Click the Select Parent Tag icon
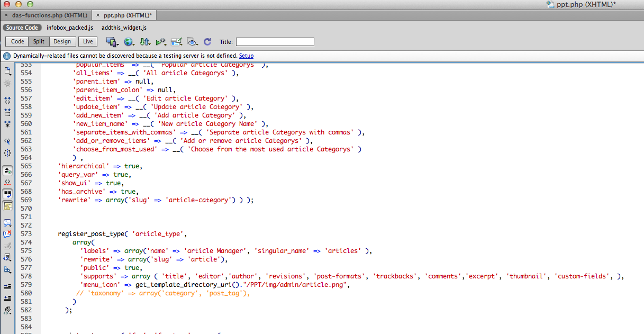Viewport: 644px width, 334px height. tap(7, 141)
